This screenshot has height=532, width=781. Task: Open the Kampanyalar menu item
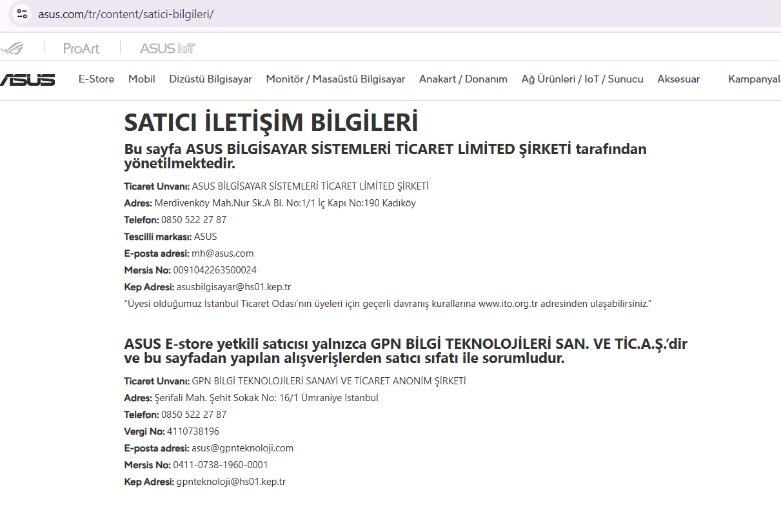[755, 79]
